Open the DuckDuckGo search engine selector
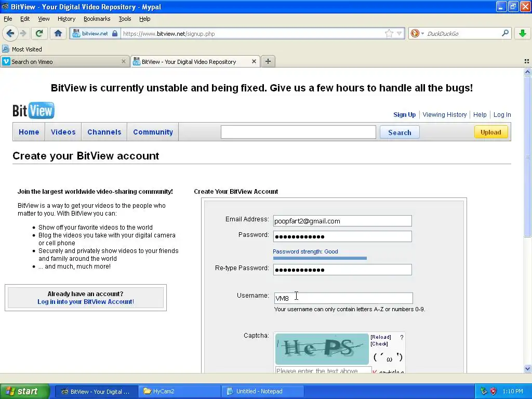Screen dimensions: 532x399 (x=417, y=33)
